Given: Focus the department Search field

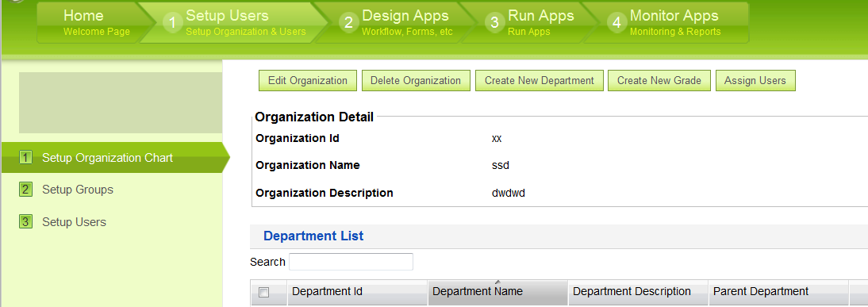Looking at the screenshot, I should 351,262.
